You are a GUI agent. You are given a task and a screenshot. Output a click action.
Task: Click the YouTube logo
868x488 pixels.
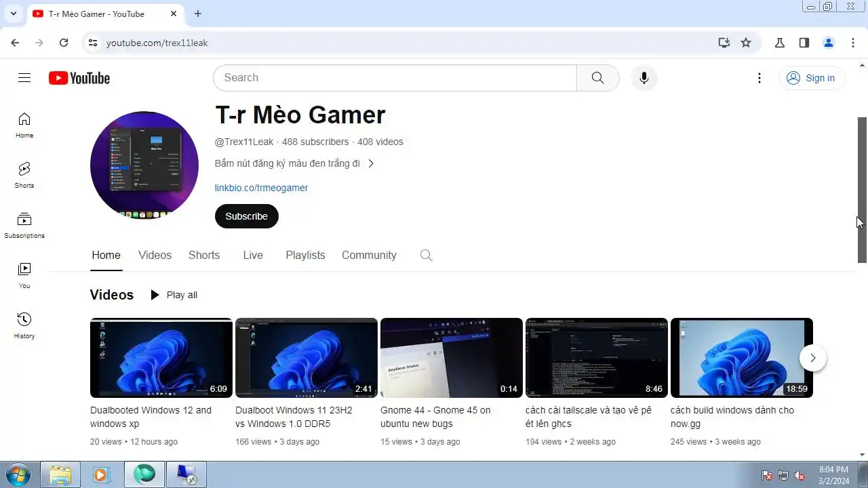click(79, 78)
